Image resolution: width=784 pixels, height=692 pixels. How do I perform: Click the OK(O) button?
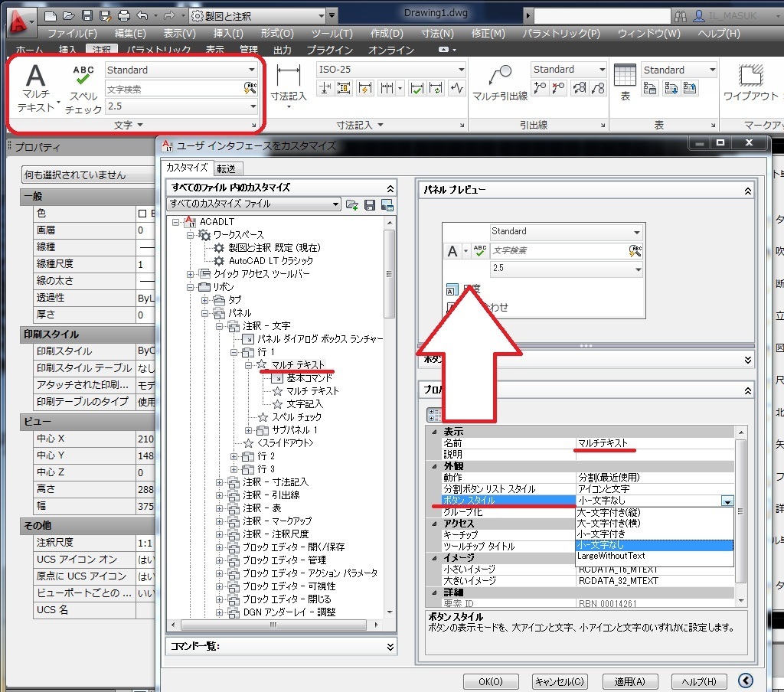[x=491, y=681]
